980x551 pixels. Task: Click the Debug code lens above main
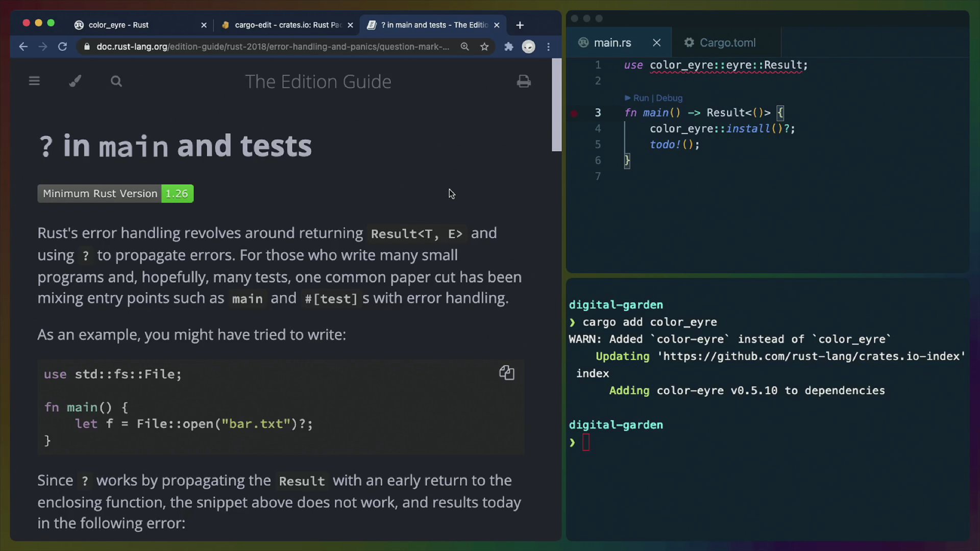(x=669, y=98)
